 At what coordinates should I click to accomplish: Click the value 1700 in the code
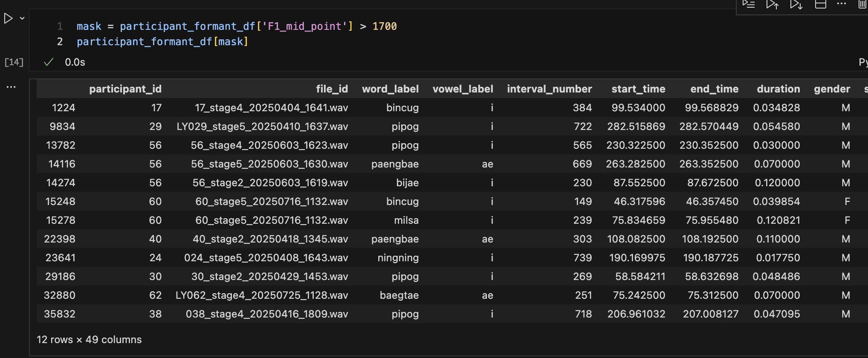pos(384,26)
